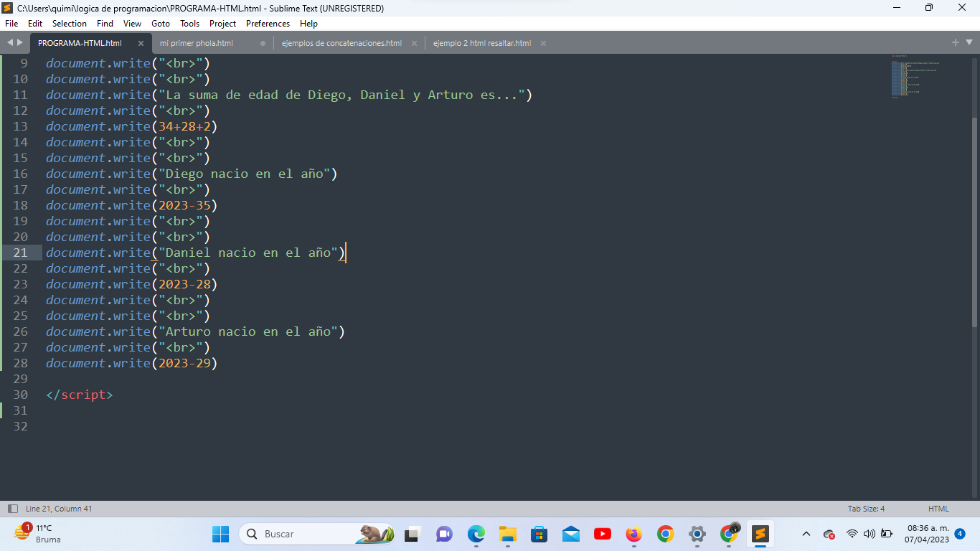The height and width of the screenshot is (551, 980).
Task: Click the vertical scrollbar thumb
Action: pyautogui.click(x=975, y=222)
